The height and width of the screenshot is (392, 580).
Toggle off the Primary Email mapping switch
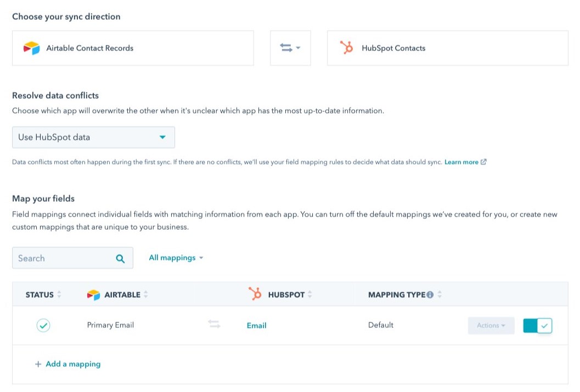pyautogui.click(x=537, y=326)
